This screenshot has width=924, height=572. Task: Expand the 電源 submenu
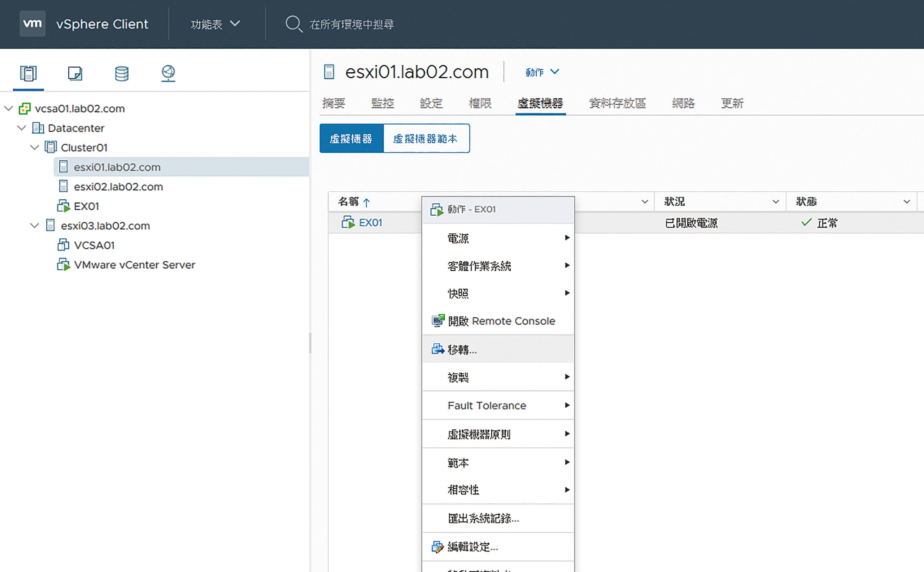498,238
